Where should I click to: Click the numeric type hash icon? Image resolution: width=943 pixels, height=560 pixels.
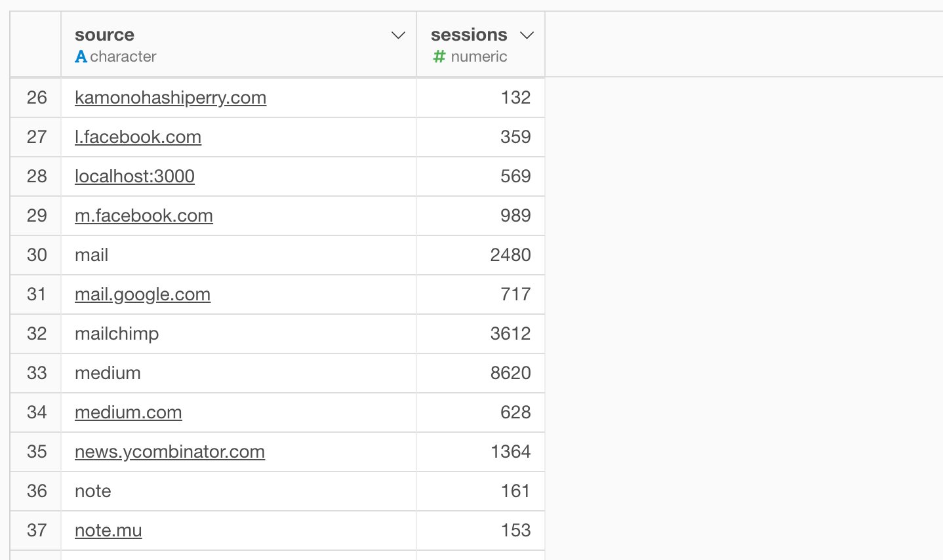click(439, 56)
